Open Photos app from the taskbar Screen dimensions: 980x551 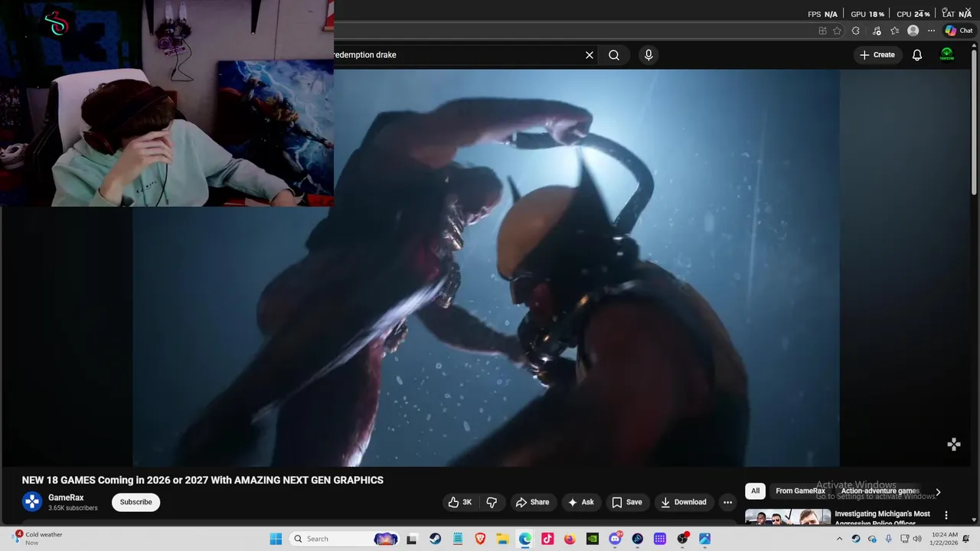(x=704, y=539)
